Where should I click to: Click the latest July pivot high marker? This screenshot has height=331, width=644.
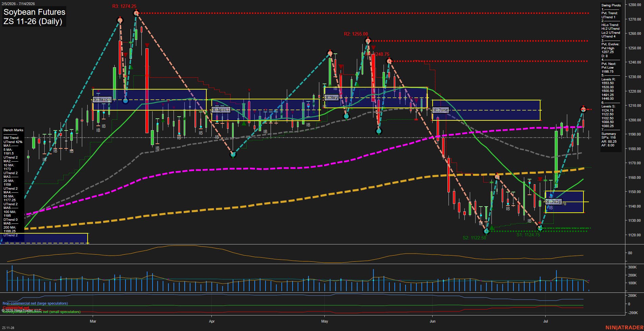point(583,109)
